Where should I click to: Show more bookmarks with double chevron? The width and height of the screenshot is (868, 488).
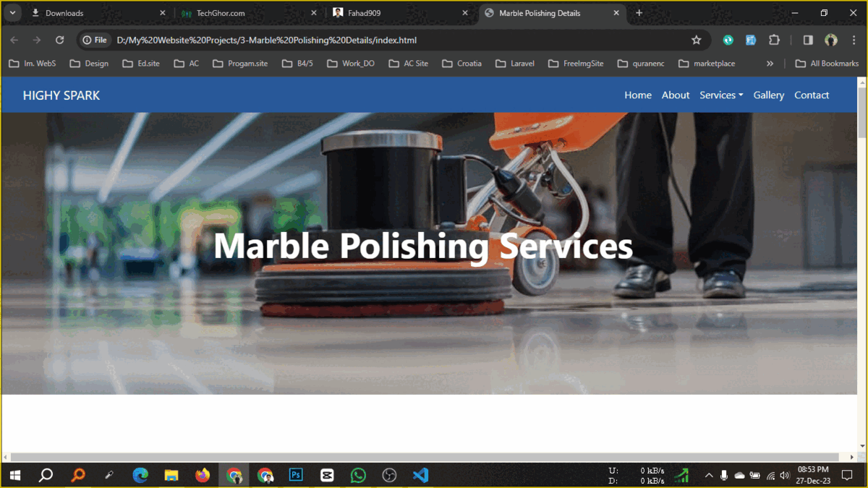(770, 64)
